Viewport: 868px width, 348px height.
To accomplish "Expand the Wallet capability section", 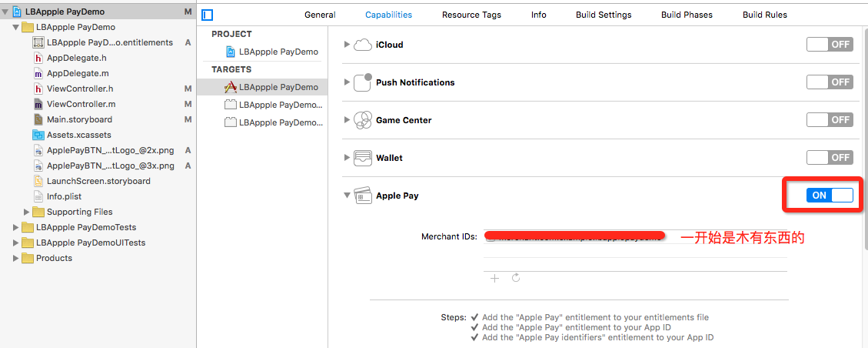I will (x=347, y=158).
